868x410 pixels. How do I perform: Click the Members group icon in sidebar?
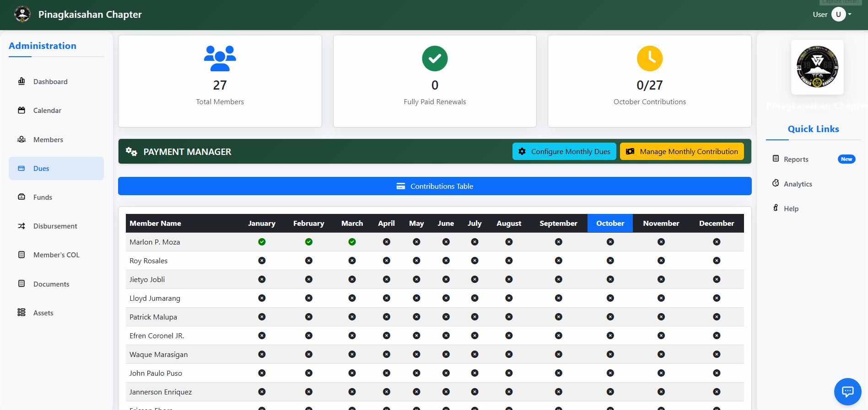[x=22, y=139]
